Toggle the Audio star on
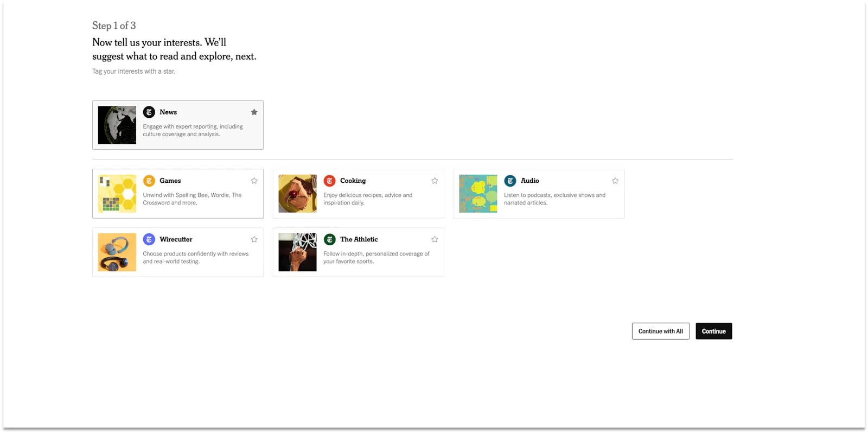This screenshot has height=433, width=868. tap(615, 181)
